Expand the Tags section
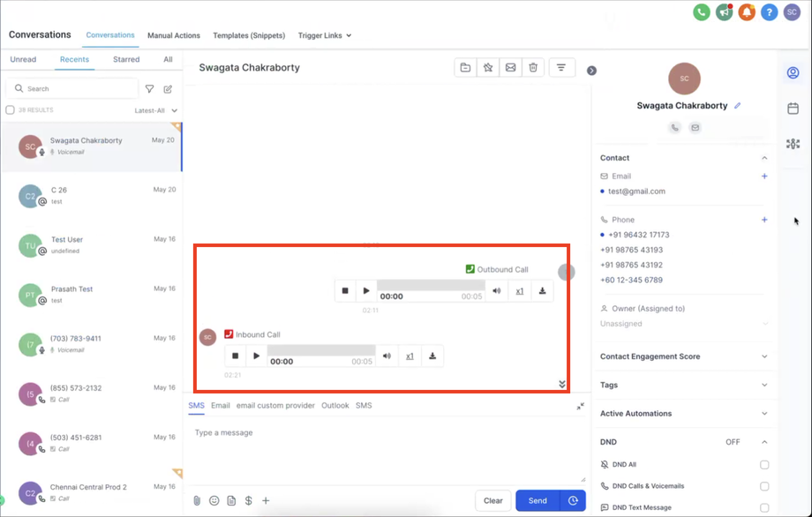 [x=764, y=386]
